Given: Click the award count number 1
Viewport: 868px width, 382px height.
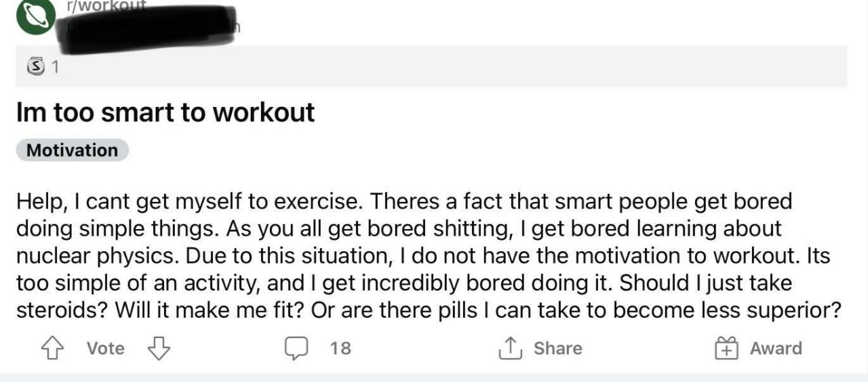Looking at the screenshot, I should [x=56, y=67].
